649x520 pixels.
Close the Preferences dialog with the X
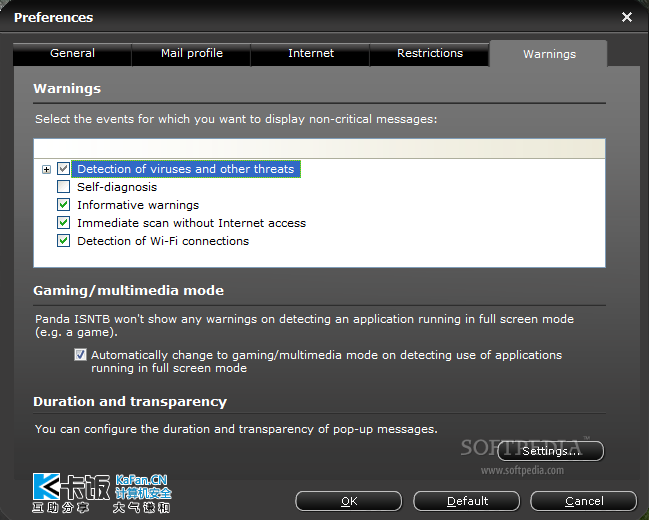627,17
